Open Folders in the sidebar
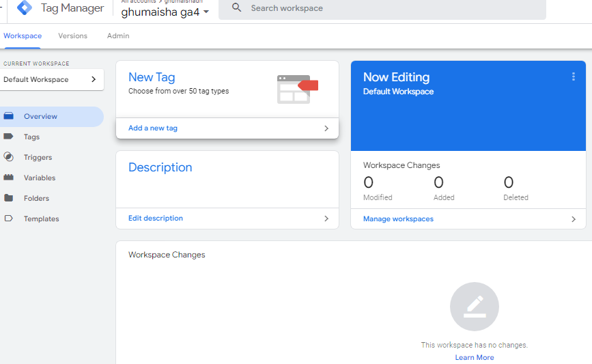 (51, 198)
